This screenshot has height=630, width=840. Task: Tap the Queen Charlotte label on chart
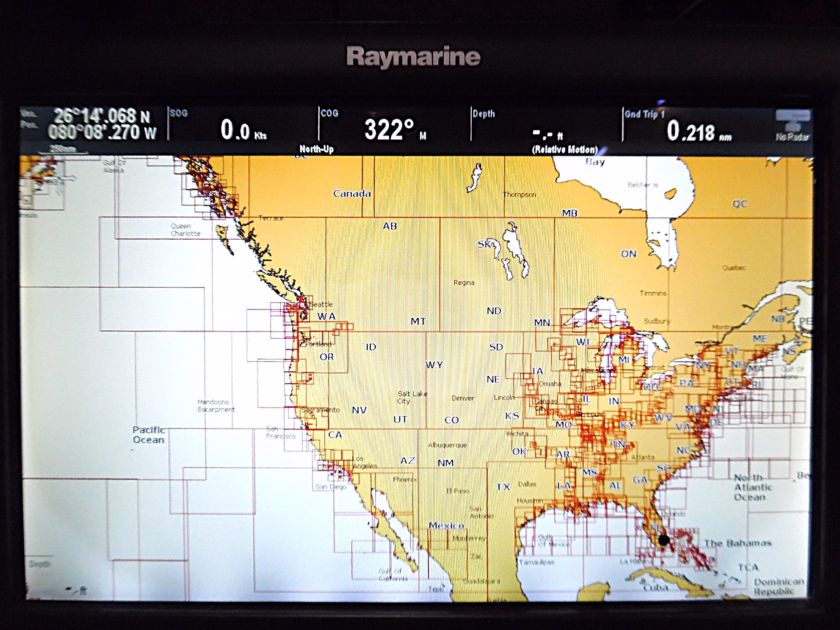pos(185,229)
